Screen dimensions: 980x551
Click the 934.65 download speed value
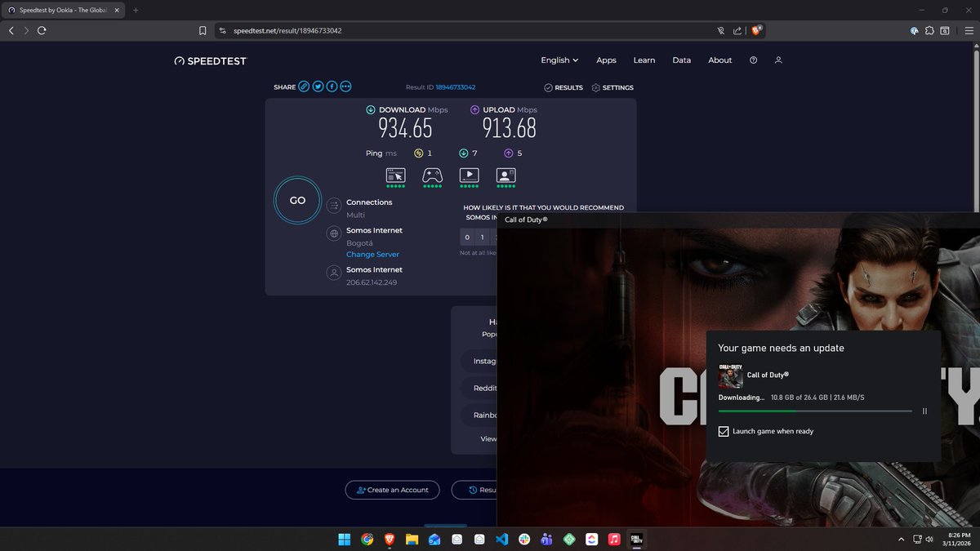point(405,128)
